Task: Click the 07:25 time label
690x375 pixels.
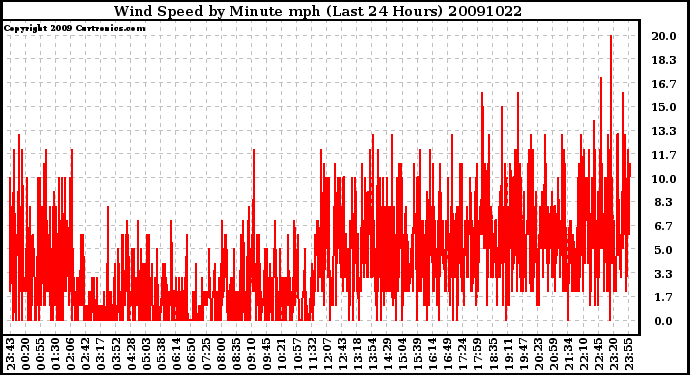Action: pyautogui.click(x=206, y=354)
